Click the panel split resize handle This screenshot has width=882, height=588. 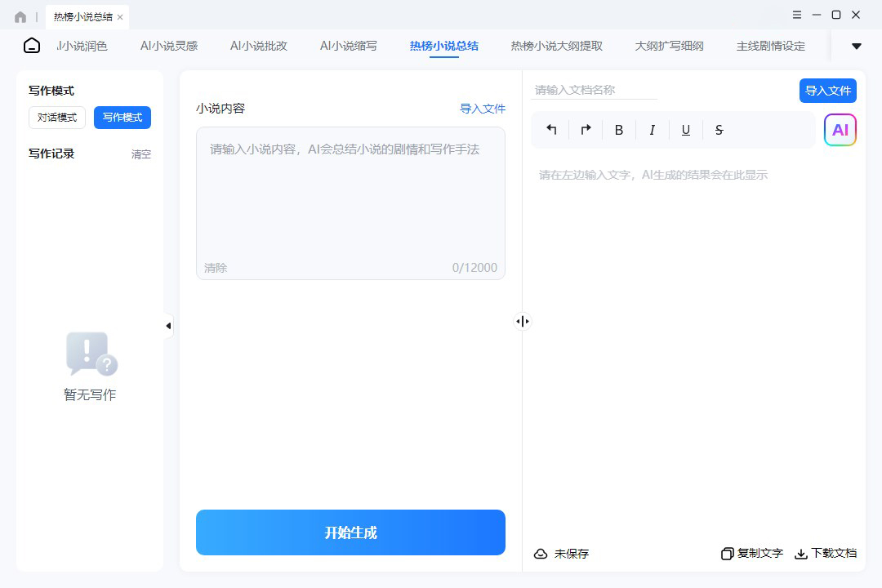(523, 321)
